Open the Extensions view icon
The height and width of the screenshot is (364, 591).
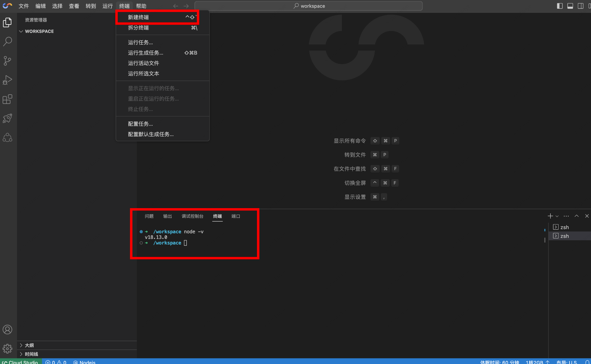(x=7, y=99)
